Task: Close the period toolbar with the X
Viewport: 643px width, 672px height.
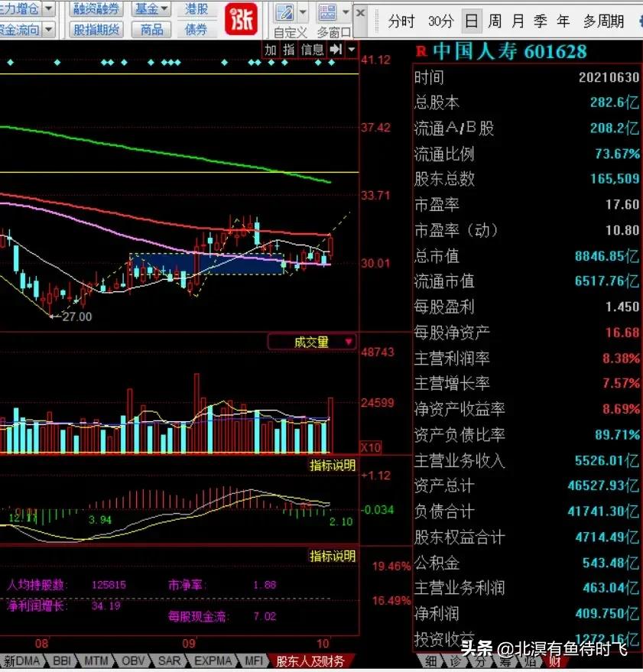Action: pyautogui.click(x=361, y=13)
